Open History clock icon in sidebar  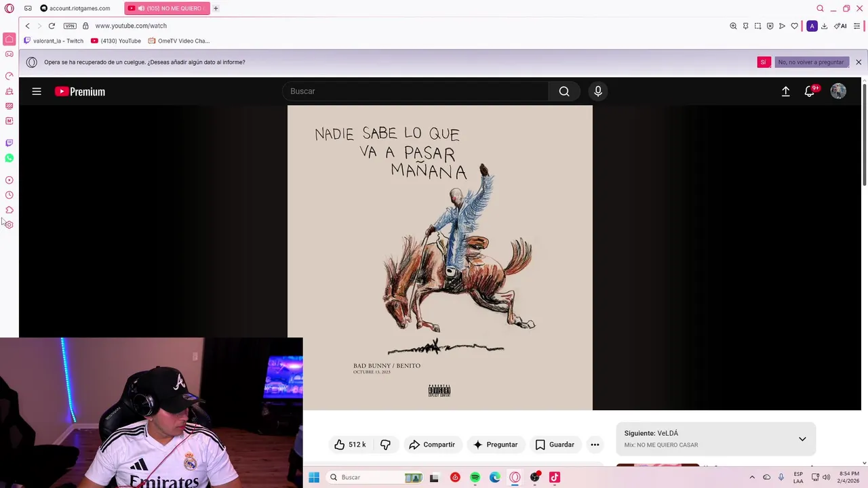point(9,195)
